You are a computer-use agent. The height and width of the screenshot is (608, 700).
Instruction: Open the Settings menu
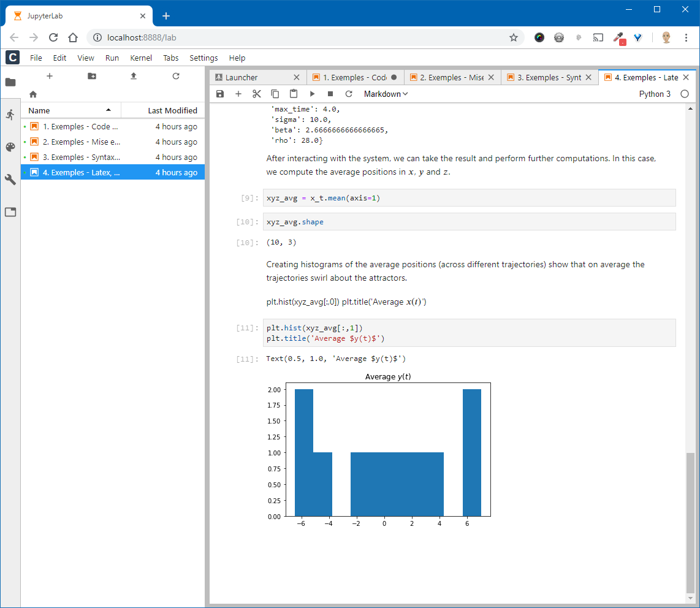point(204,58)
